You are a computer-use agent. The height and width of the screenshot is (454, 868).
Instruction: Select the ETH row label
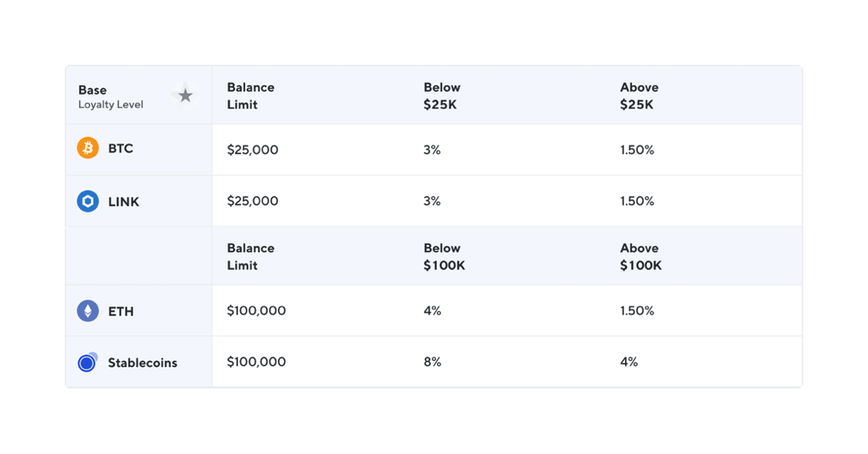pyautogui.click(x=121, y=312)
